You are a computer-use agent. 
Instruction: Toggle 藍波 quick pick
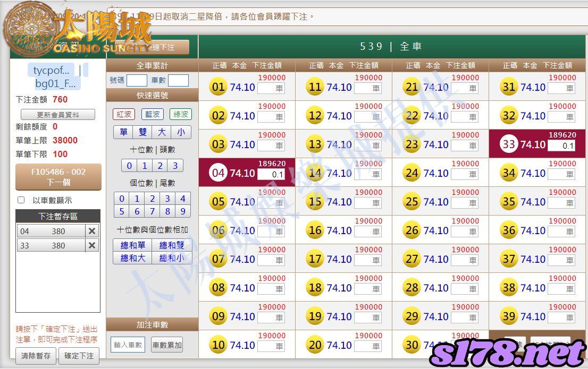(152, 114)
